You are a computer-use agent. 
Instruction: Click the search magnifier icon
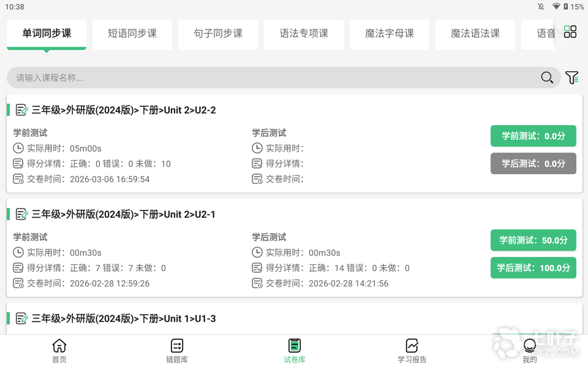(547, 78)
